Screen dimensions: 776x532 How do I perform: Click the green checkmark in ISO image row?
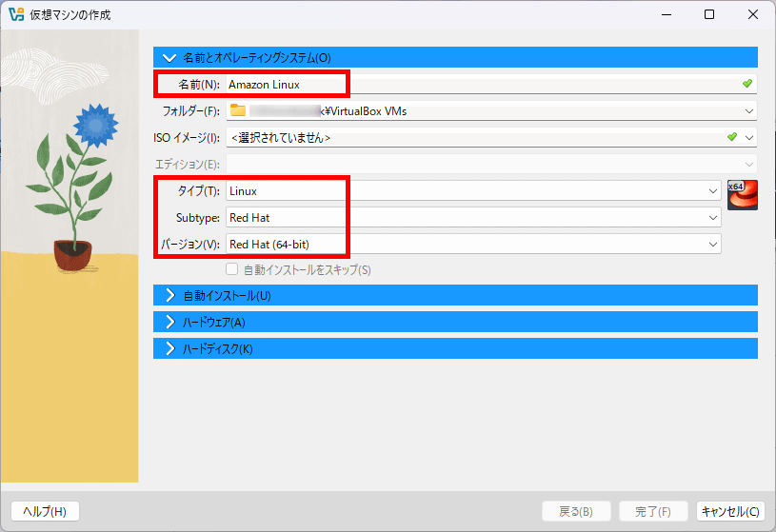tap(732, 137)
